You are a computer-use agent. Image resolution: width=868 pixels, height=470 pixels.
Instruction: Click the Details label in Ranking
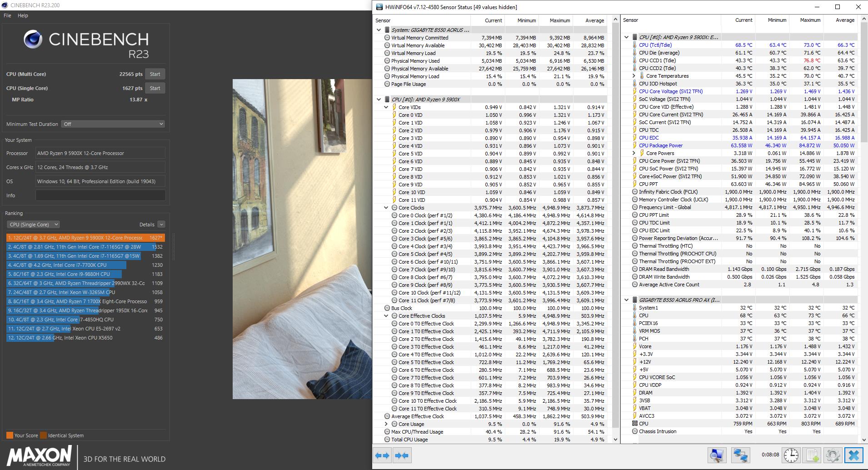(x=147, y=225)
